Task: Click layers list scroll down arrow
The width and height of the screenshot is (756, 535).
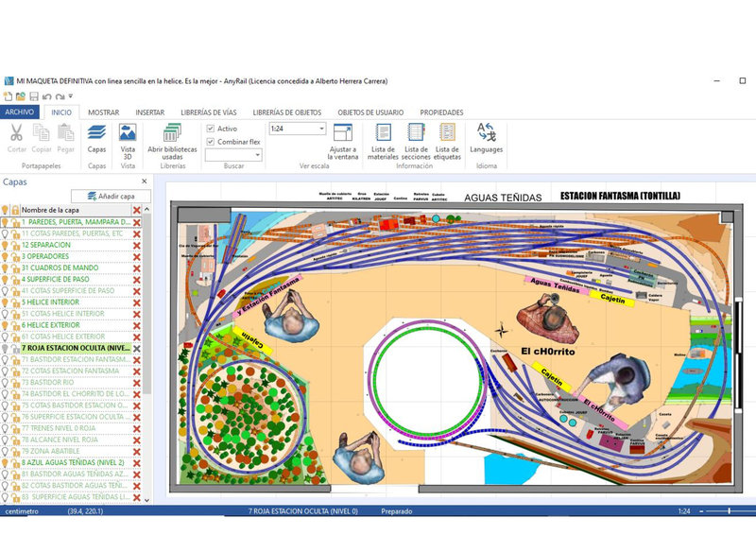Action: [147, 500]
